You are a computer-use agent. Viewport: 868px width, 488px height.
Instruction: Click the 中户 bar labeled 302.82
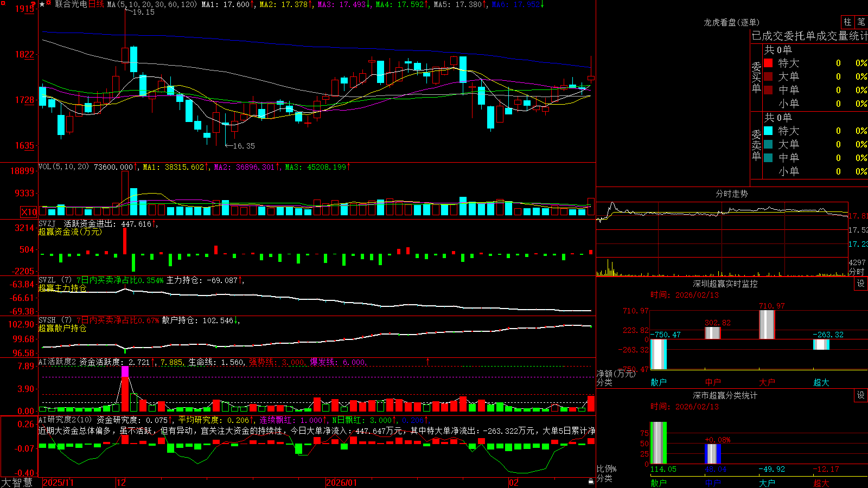pyautogui.click(x=713, y=333)
